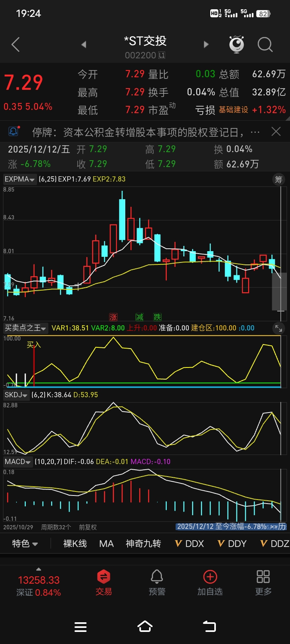Tap the 跌 marker below candles
This screenshot has height=644, width=290.
[x=157, y=317]
